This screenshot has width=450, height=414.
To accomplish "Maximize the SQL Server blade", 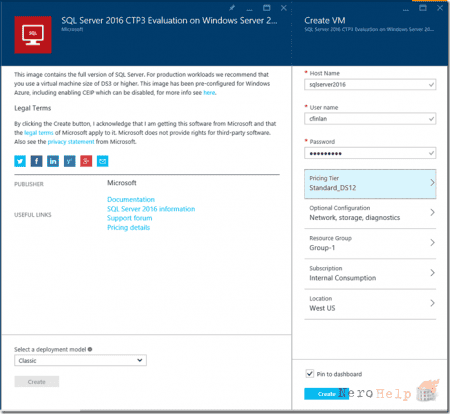I will pos(267,8).
